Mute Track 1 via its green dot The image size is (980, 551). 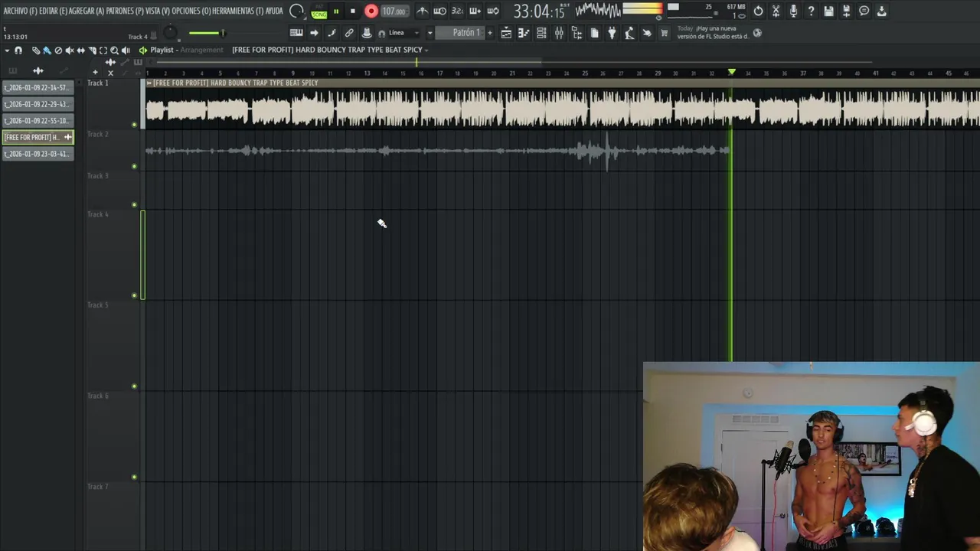[x=134, y=124]
